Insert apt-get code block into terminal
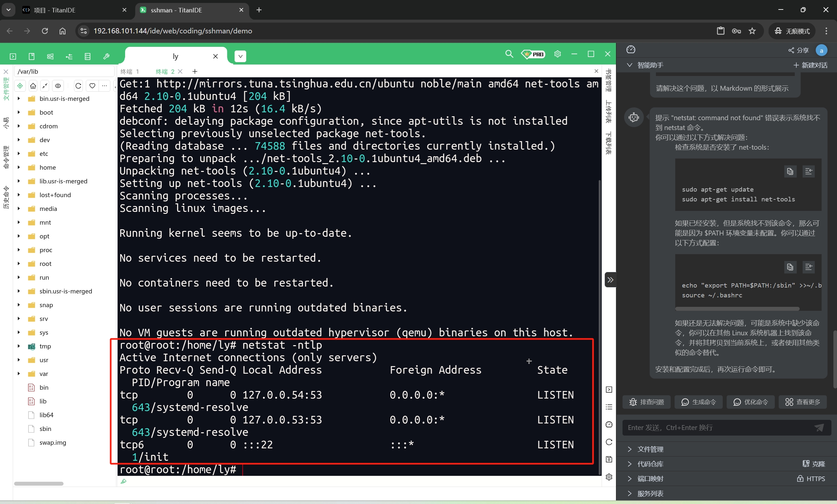 click(x=809, y=172)
